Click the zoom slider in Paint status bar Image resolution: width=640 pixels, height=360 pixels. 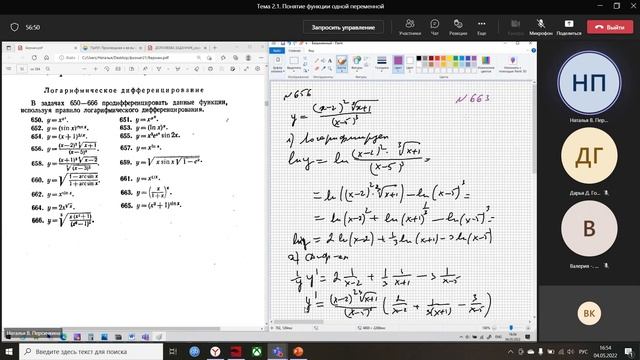[511, 328]
